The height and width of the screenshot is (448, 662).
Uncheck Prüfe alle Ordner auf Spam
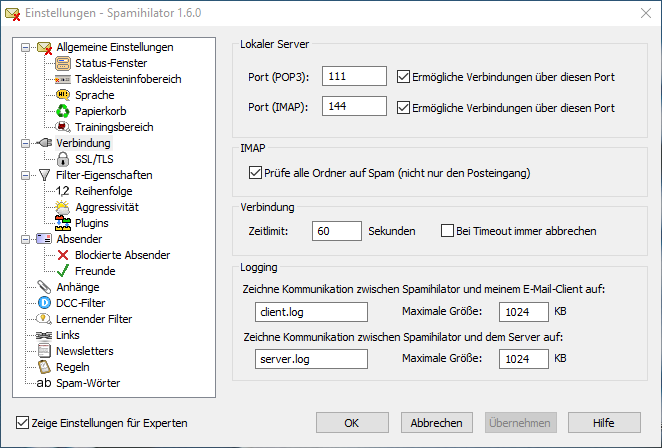pyautogui.click(x=255, y=173)
